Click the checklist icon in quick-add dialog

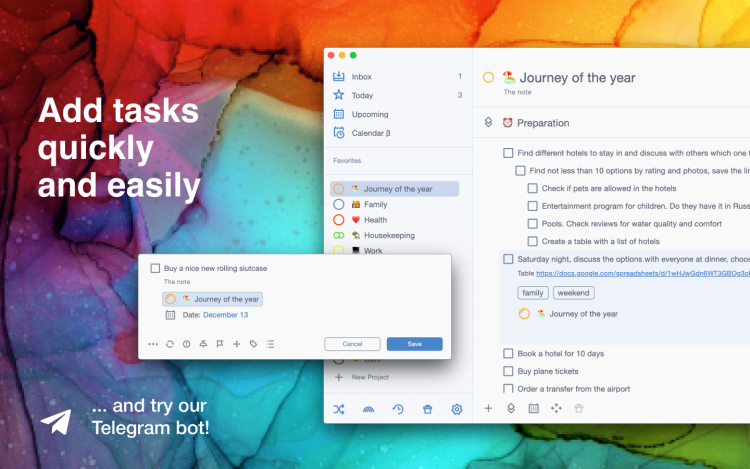coord(270,344)
